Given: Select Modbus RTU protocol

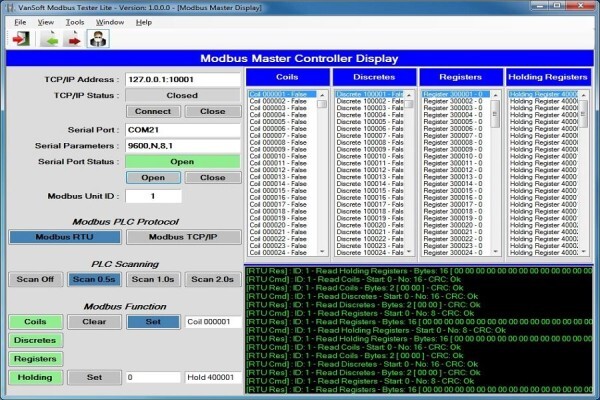Looking at the screenshot, I should [65, 237].
